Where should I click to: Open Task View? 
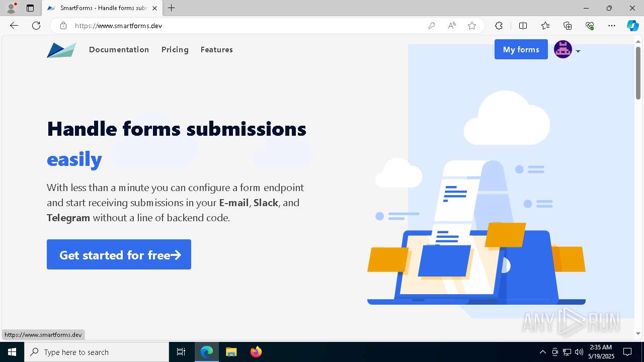181,352
